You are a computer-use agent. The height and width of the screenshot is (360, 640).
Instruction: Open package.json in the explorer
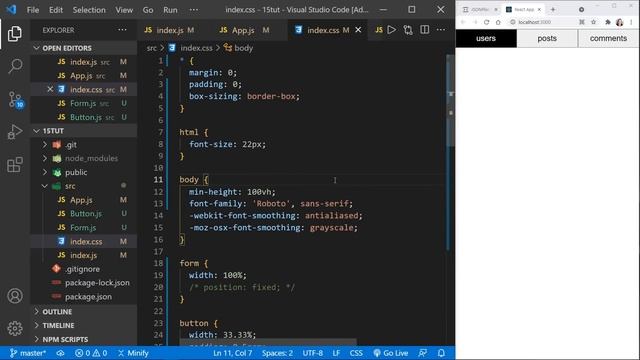[x=84, y=297]
